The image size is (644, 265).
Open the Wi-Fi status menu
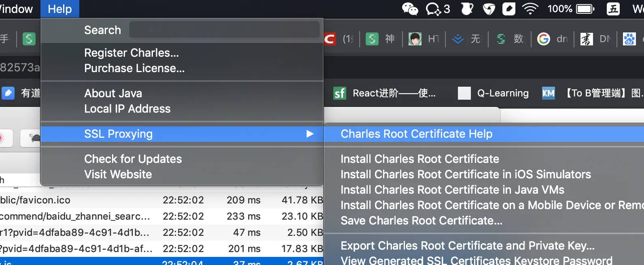pos(530,9)
